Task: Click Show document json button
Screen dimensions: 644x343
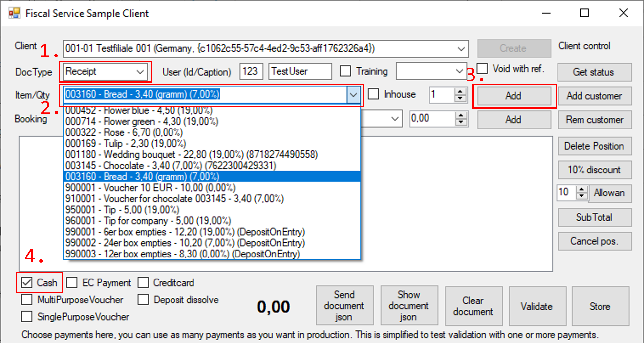Action: (x=409, y=305)
